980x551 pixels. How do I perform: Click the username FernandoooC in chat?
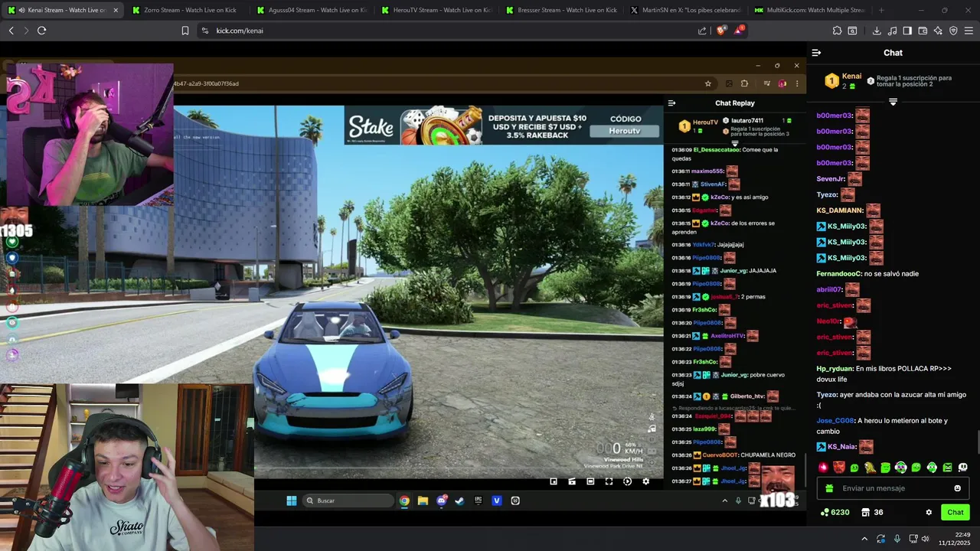(x=839, y=273)
